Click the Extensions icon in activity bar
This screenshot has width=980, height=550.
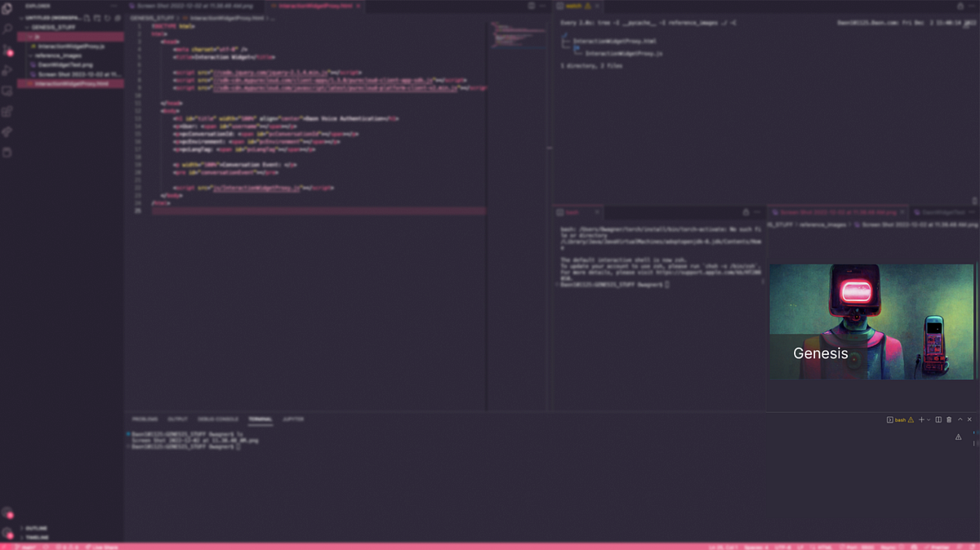(x=7, y=110)
